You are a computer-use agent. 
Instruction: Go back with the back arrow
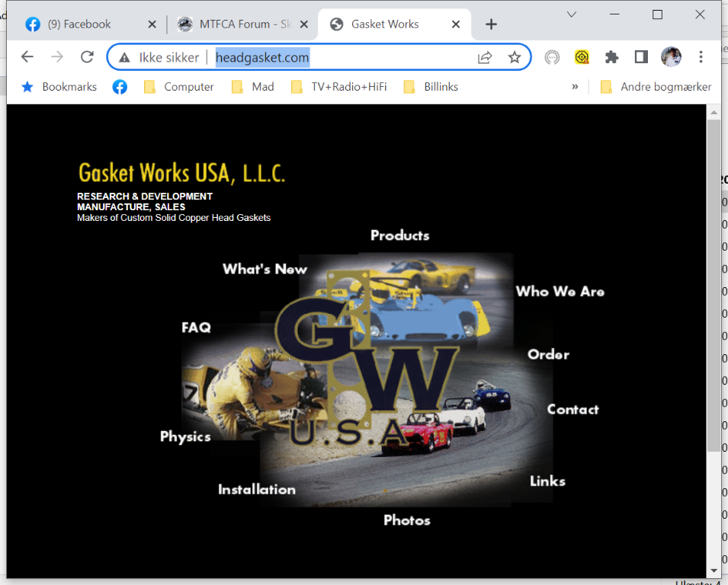point(27,57)
